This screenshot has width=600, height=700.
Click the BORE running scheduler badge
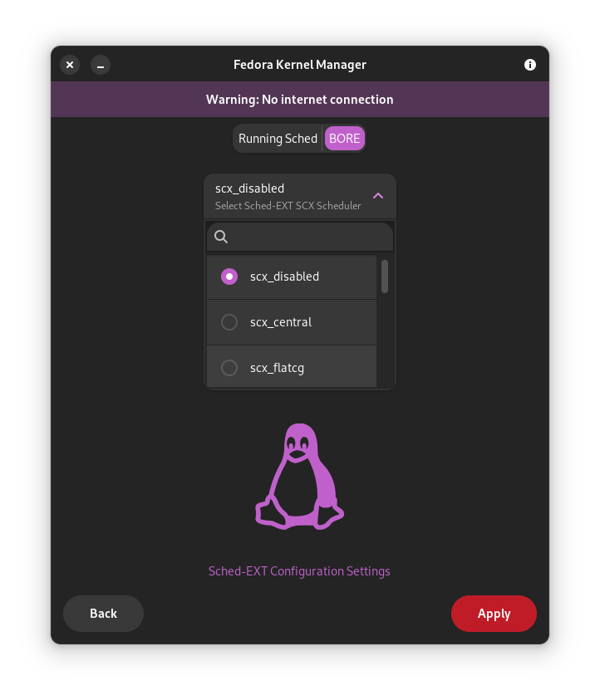click(x=344, y=139)
